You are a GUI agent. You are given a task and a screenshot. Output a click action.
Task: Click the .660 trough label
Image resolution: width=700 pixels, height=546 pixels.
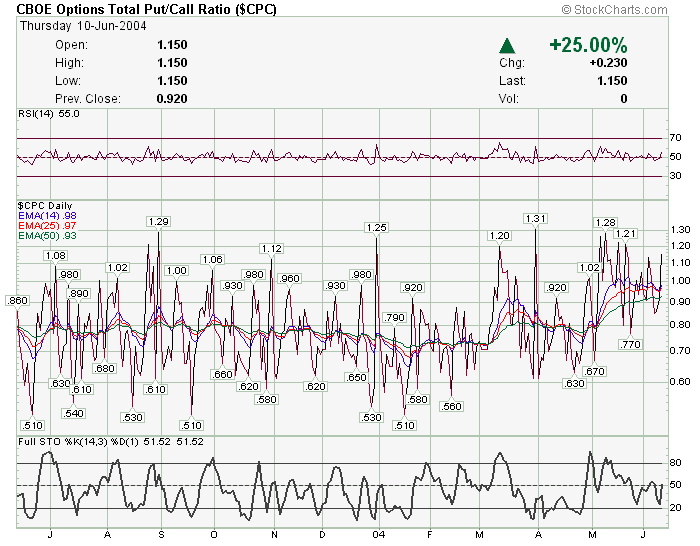point(222,375)
